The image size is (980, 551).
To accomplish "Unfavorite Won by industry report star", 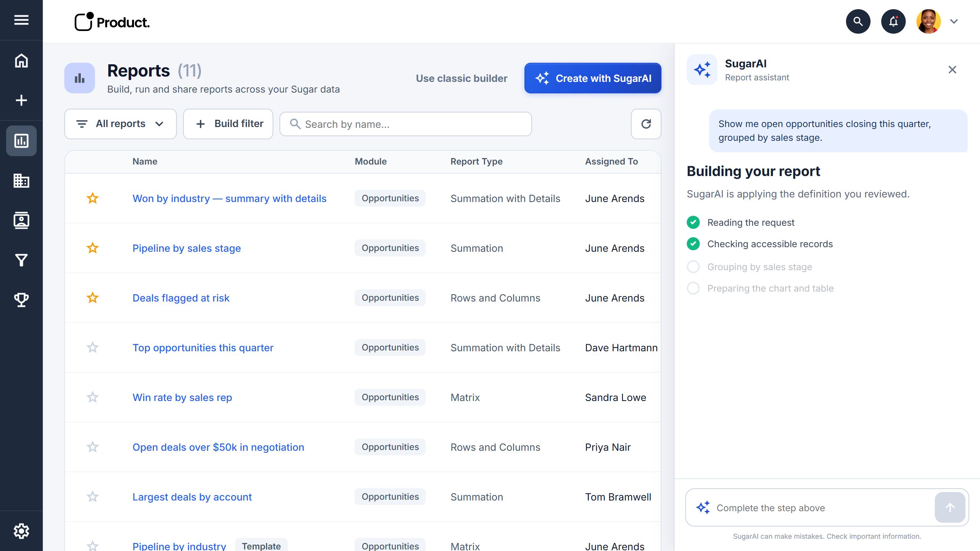I will point(93,198).
